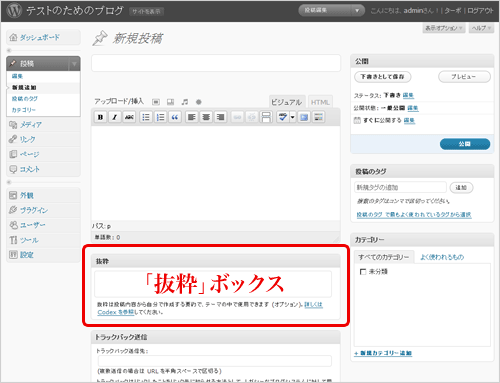The width and height of the screenshot is (500, 383).
Task: Click the Log Out link
Action: pyautogui.click(x=480, y=11)
